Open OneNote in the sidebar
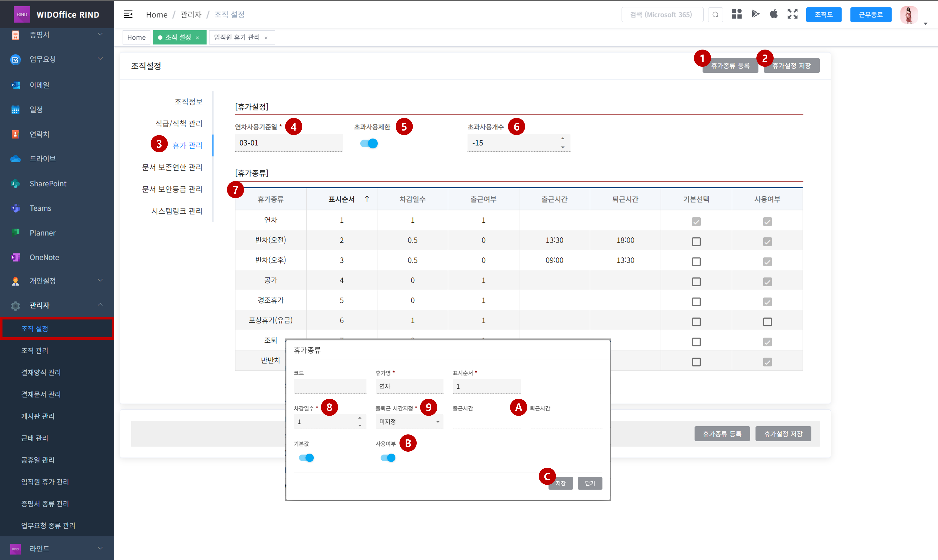Viewport: 938px width, 560px height. click(x=44, y=257)
